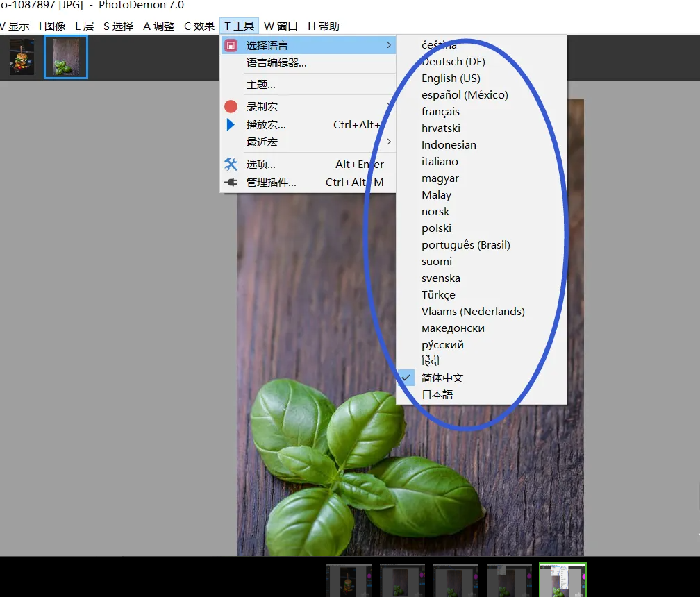Choose 日本語 from the language list
700x597 pixels.
coord(437,395)
